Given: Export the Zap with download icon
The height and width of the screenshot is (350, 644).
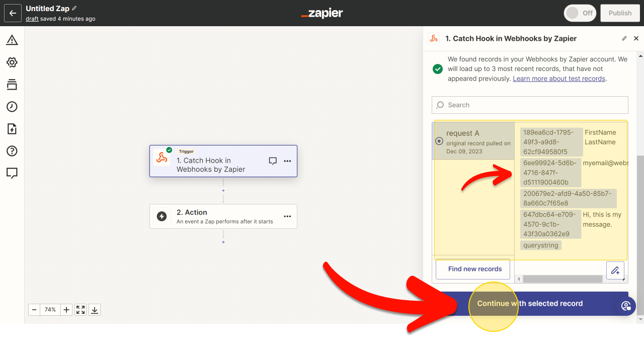Looking at the screenshot, I should click(x=95, y=310).
